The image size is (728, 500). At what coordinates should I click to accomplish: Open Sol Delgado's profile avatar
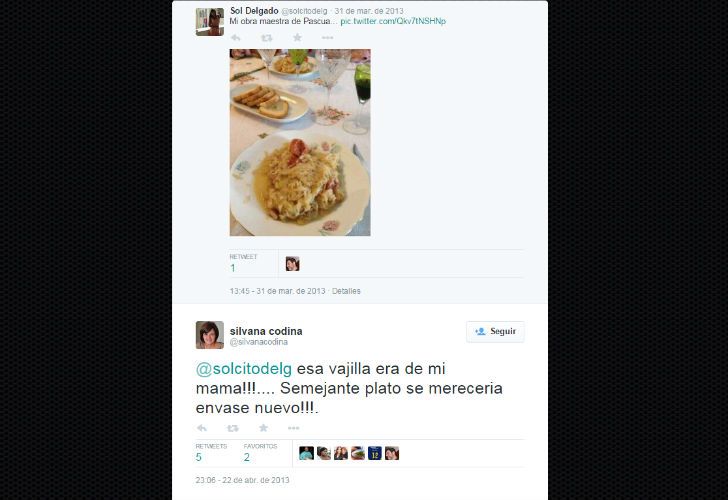210,21
